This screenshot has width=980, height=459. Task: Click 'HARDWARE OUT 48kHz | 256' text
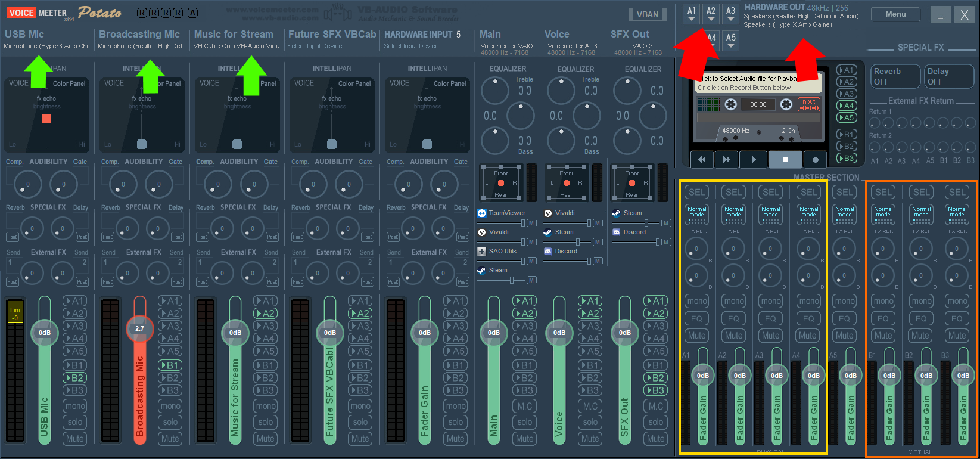[797, 8]
